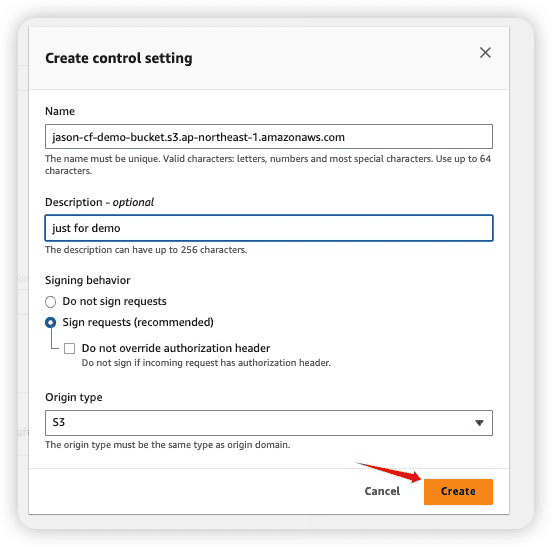The width and height of the screenshot is (552, 547).
Task: Click 'Do not override authorization header' label text
Action: tap(176, 348)
